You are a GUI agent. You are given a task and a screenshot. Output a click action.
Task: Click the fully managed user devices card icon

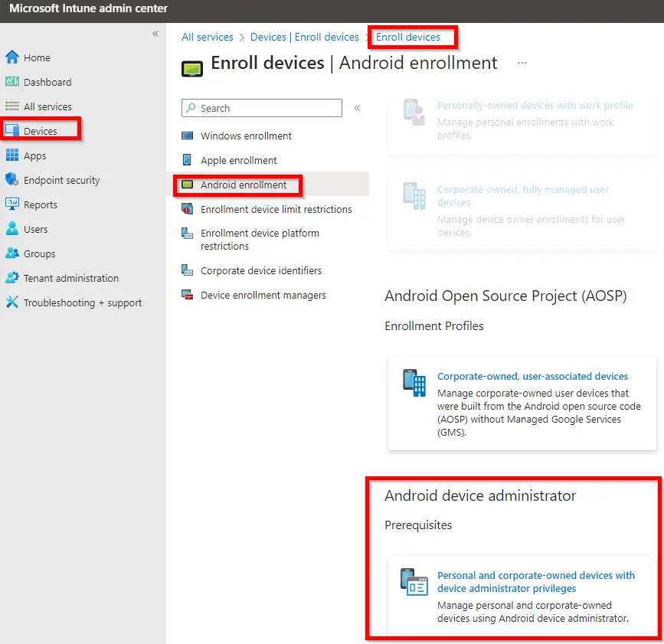pos(414,195)
